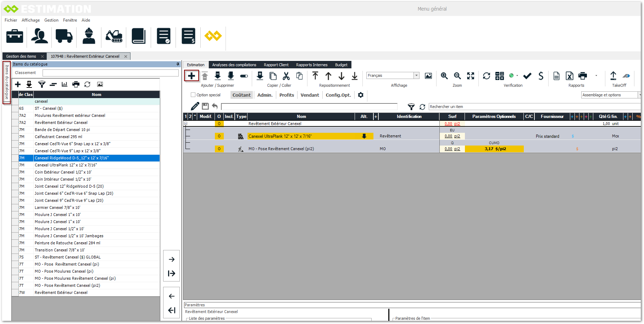Open the Assemblage et options dropdown
Screen dimensions: 644x324
(639, 95)
